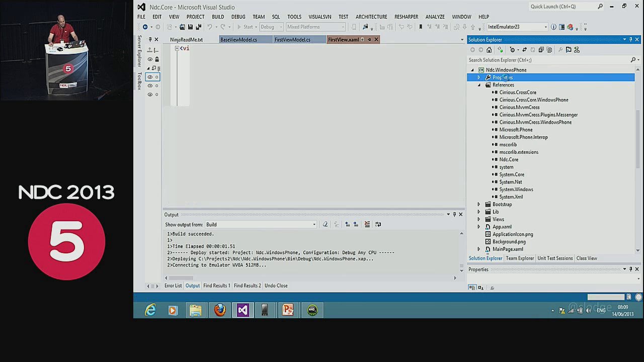Open the BUILD menu
Image resolution: width=644 pixels, height=362 pixels.
click(218, 17)
